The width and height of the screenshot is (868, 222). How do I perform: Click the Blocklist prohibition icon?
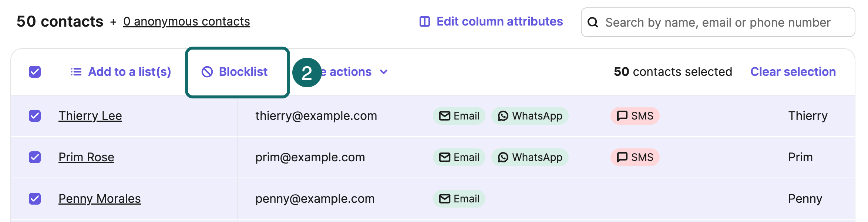tap(207, 72)
